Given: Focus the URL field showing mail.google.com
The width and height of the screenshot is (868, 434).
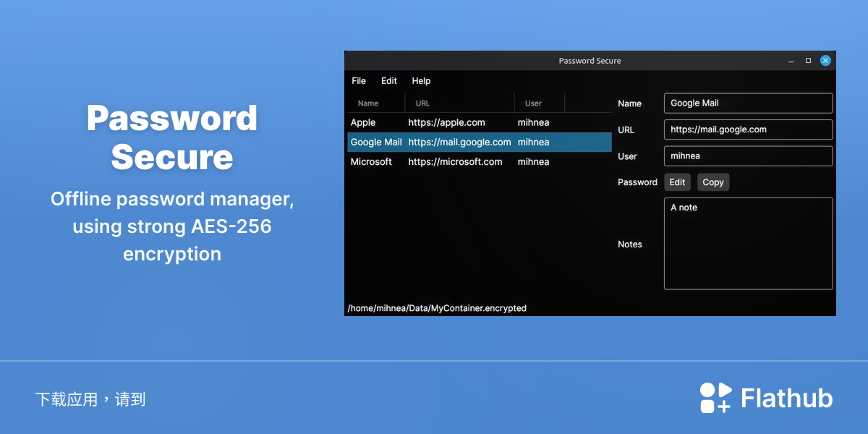Looking at the screenshot, I should click(748, 130).
